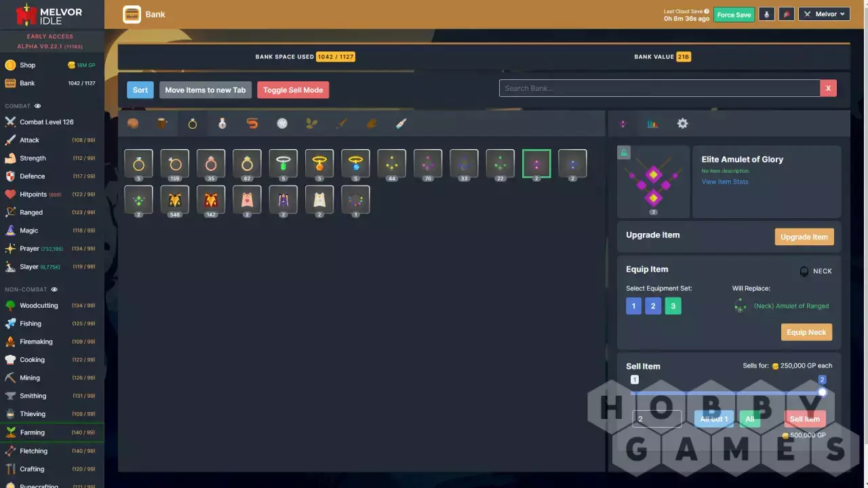Toggle the lock icon on Elite Amulet of Glory
Viewport: 868px width, 488px height.
click(624, 153)
